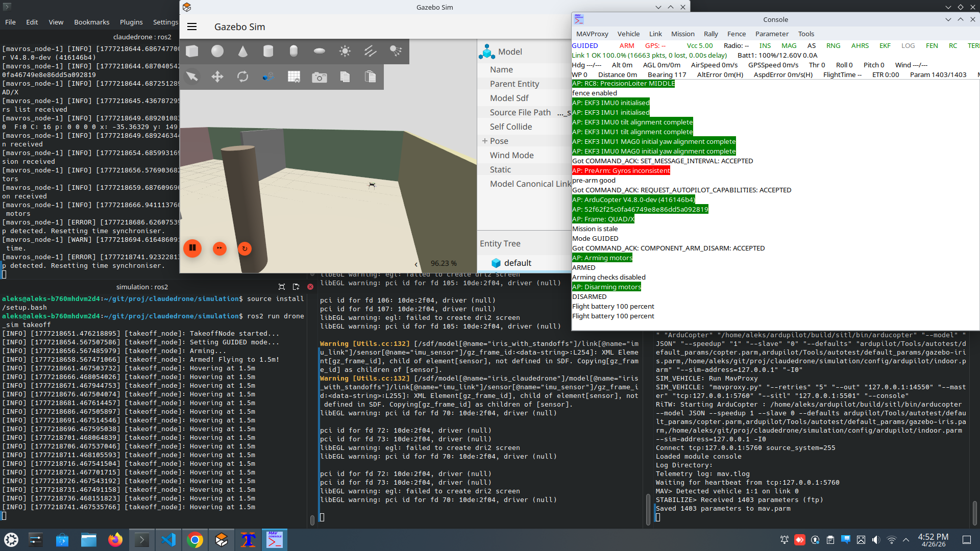Choose the translate mode tool
The height and width of the screenshot is (551, 980).
217,77
